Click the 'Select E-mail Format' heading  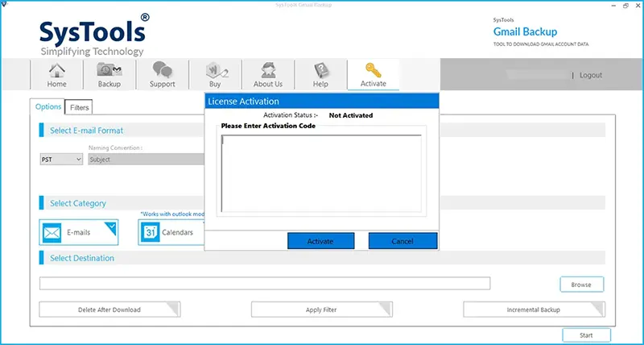click(87, 131)
